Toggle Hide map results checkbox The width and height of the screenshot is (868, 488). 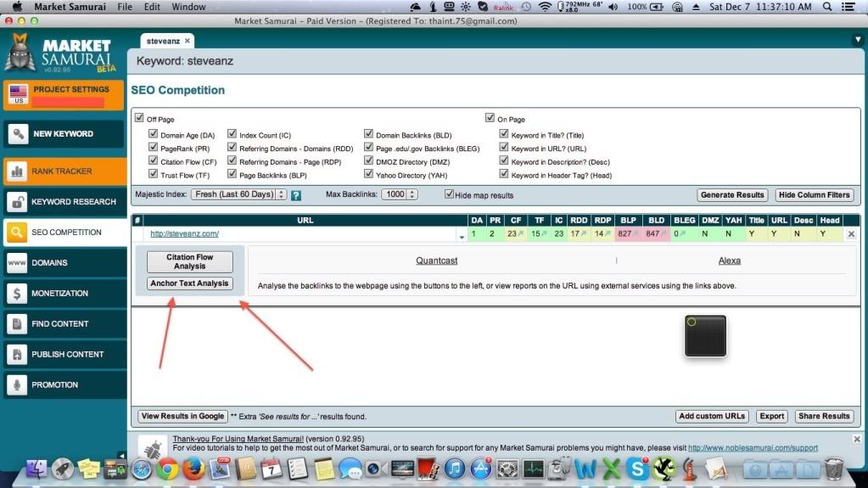pos(449,194)
